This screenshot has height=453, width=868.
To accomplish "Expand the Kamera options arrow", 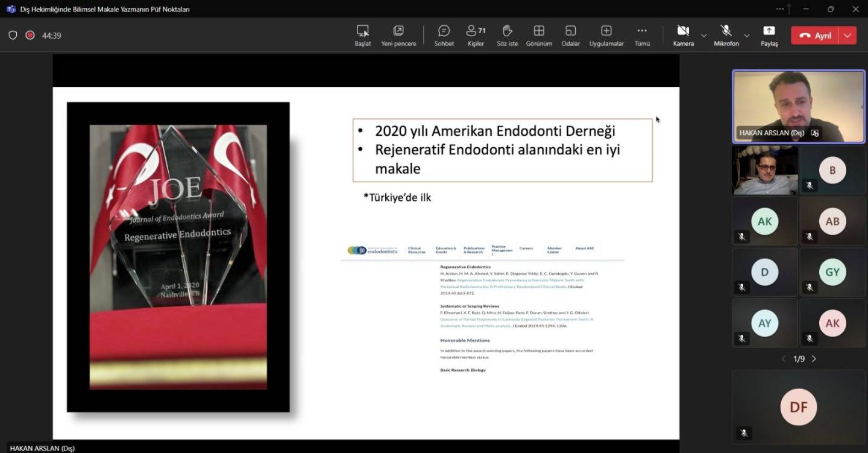I will click(x=703, y=36).
